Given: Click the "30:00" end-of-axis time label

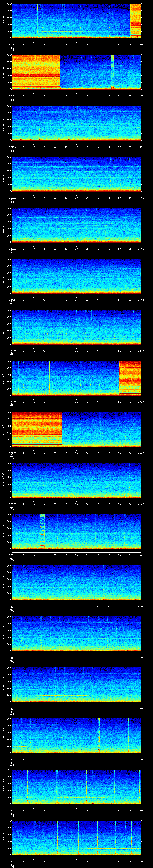Looking at the screenshot, I should 141,44.
